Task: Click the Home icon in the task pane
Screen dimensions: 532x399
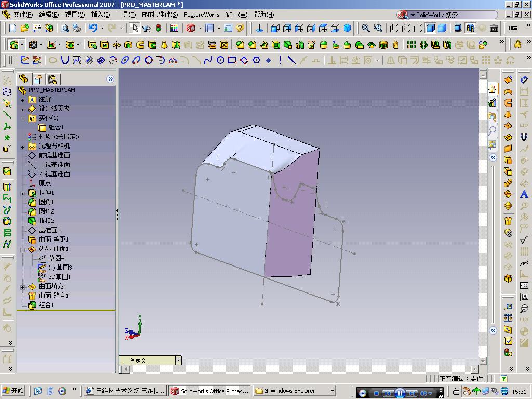Action: (492, 89)
